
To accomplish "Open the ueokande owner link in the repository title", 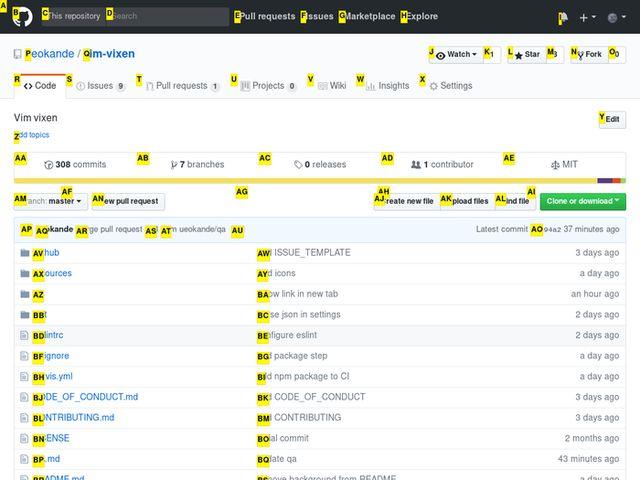I will coord(49,54).
